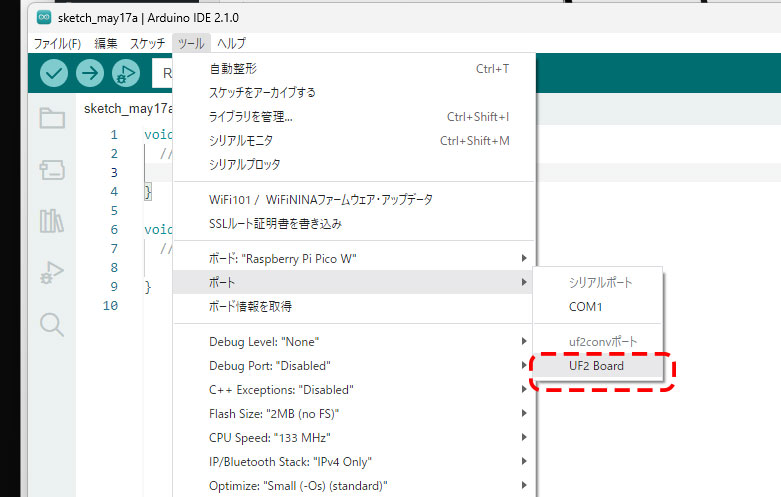Select the COM1 serial port
The height and width of the screenshot is (497, 781).
[x=598, y=307]
